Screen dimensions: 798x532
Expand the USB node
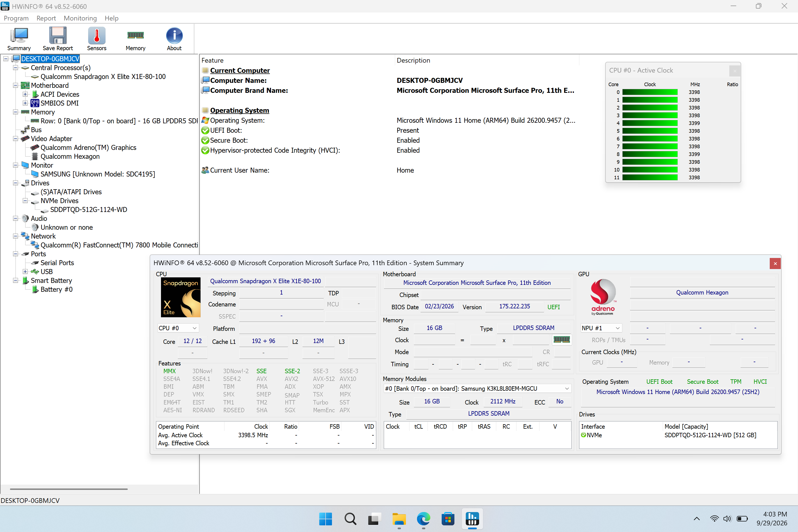[25, 272]
